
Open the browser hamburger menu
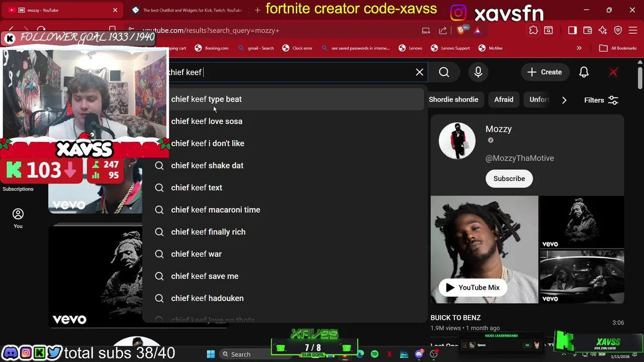(633, 30)
